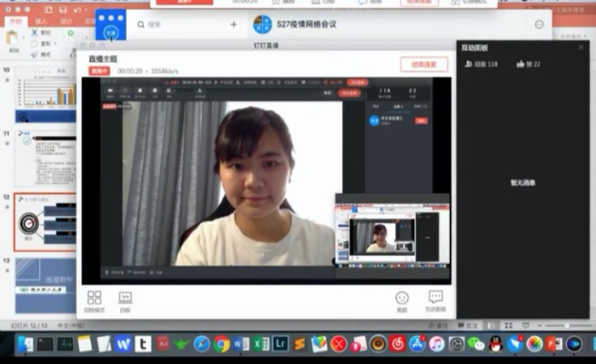This screenshot has height=364, width=596.
Task: Open QQ penguin in the Dock
Action: pyautogui.click(x=495, y=344)
